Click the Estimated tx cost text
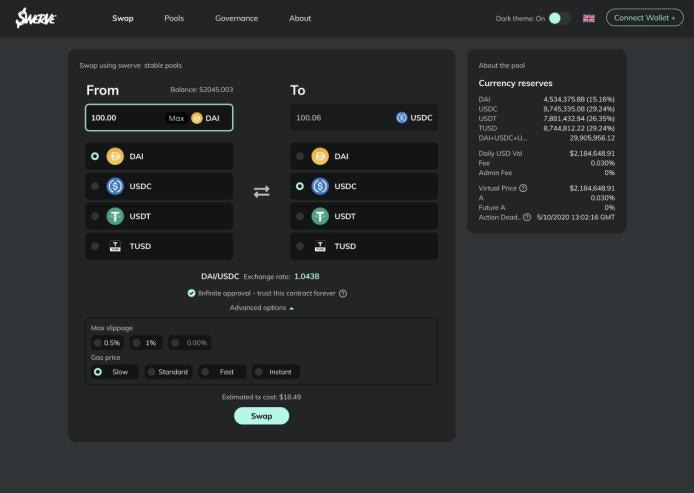Screen dimensions: 694x493 point(261,397)
